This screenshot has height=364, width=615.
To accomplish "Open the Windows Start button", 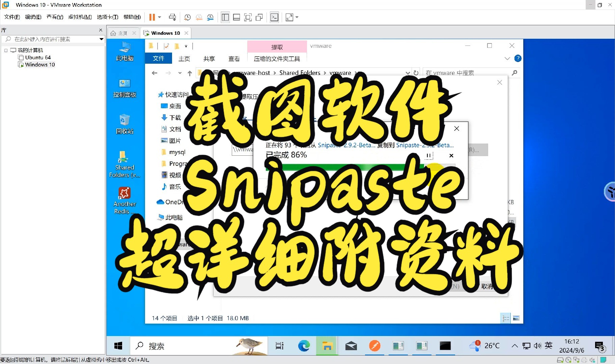I will pos(118,346).
